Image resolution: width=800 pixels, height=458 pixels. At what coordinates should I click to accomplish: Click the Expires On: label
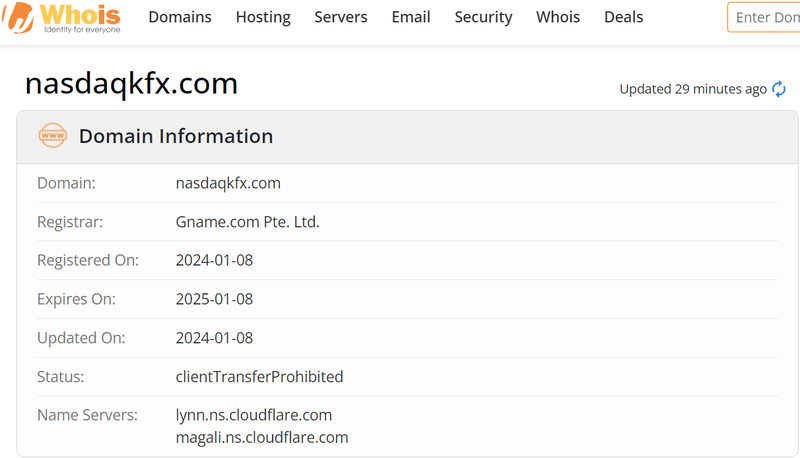pos(77,299)
